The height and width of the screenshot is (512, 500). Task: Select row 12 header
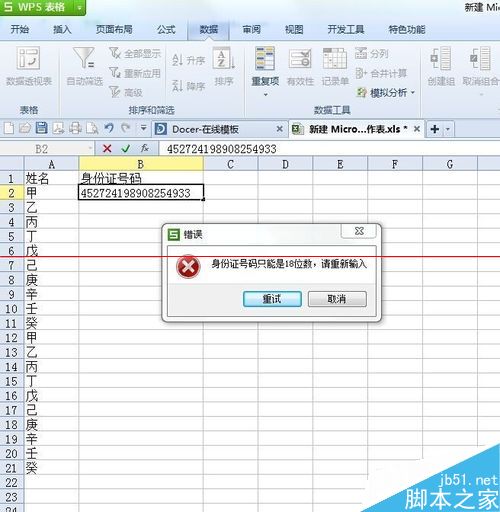click(x=12, y=338)
